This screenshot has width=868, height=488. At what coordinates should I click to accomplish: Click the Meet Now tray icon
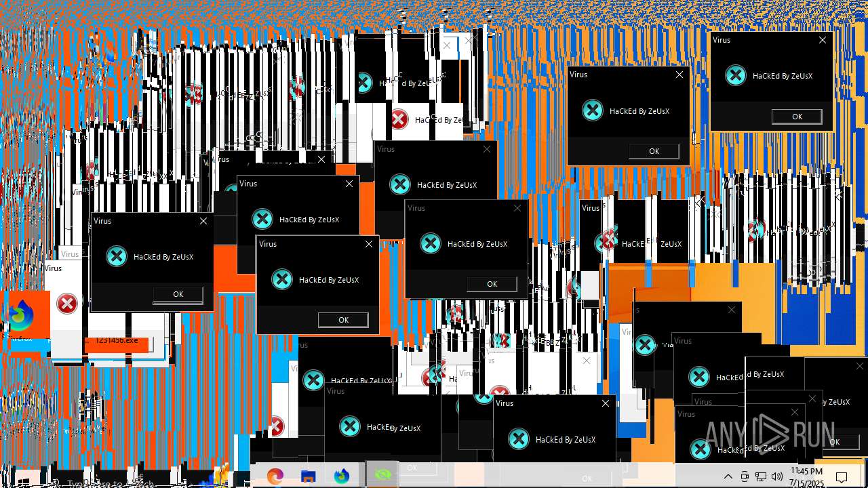tap(745, 476)
